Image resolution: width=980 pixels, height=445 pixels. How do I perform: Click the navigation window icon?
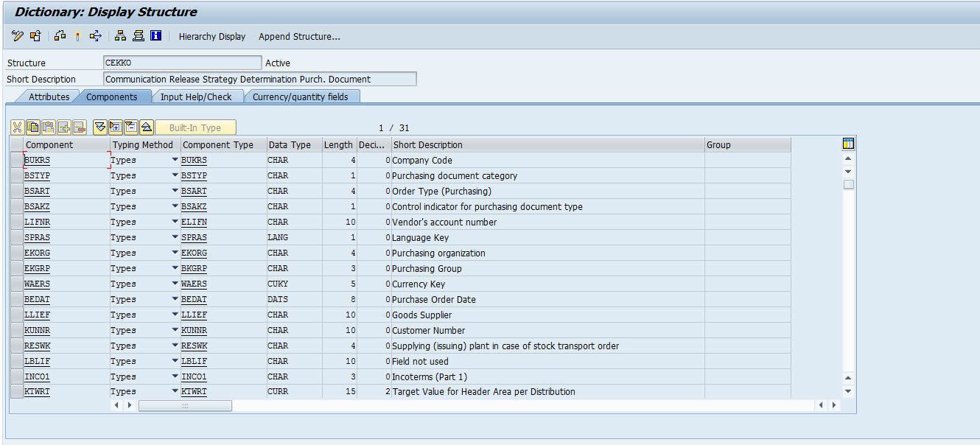(138, 36)
